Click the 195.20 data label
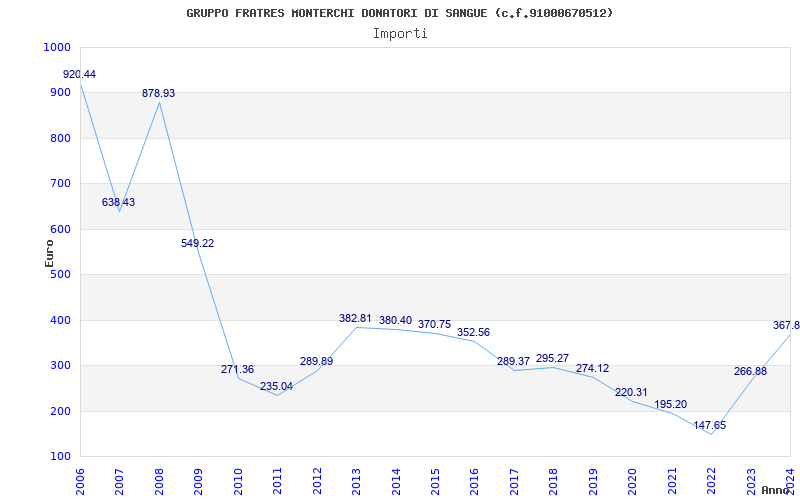The width and height of the screenshot is (800, 500). point(670,404)
